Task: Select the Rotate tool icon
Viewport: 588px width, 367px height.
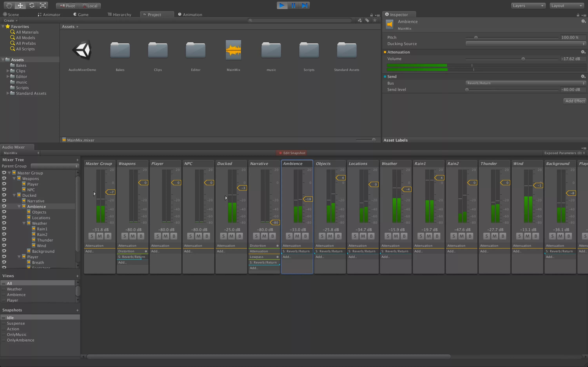Action: click(32, 5)
